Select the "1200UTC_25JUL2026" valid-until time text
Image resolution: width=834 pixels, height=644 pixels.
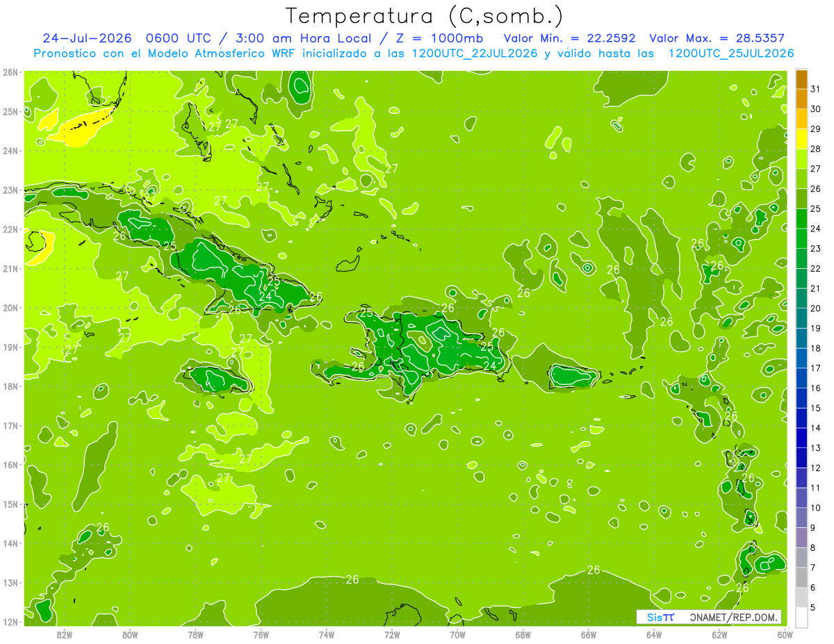pos(731,53)
